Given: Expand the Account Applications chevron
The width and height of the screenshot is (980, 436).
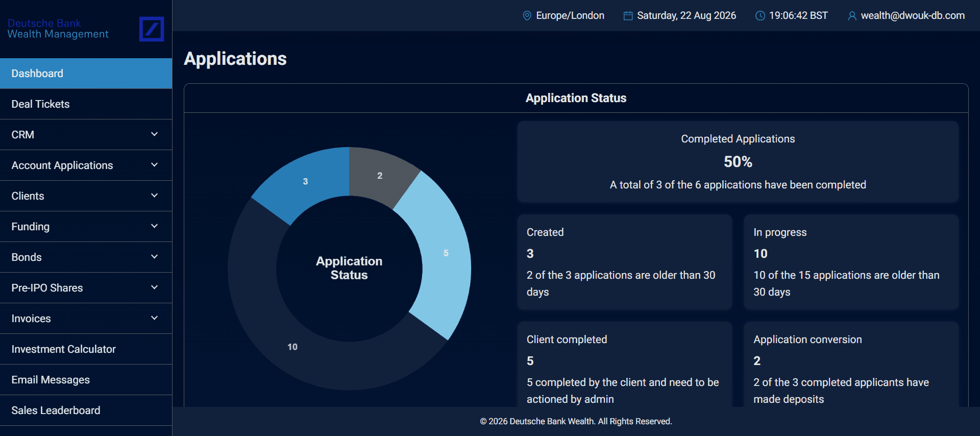Looking at the screenshot, I should 155,165.
